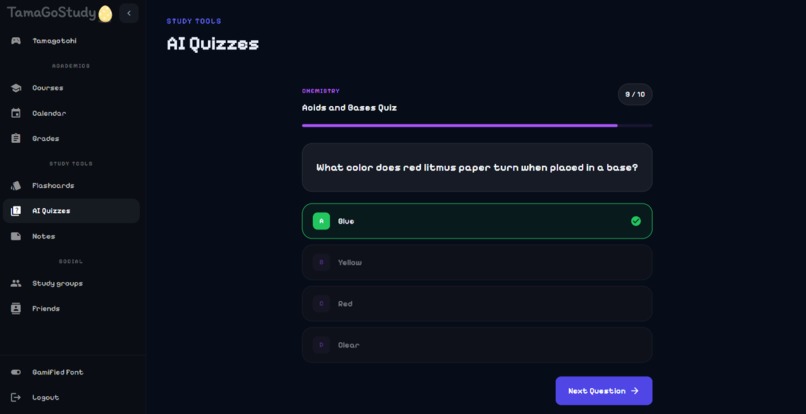This screenshot has height=414, width=806.
Task: Collapse the sidebar with chevron button
Action: [129, 13]
